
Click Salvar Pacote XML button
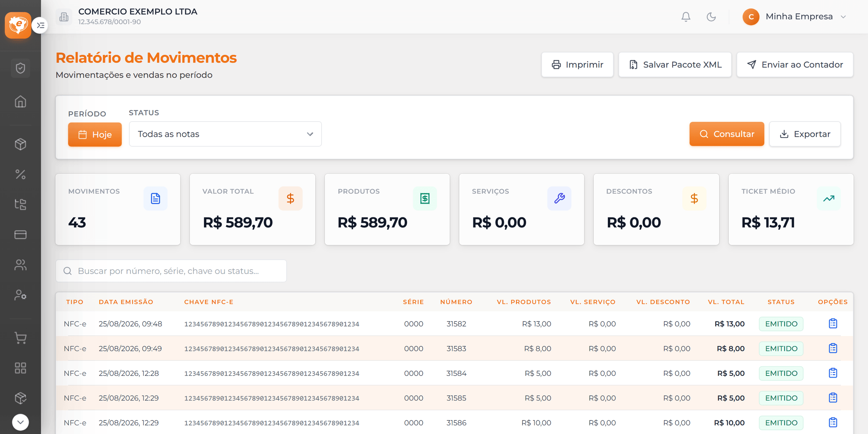pyautogui.click(x=675, y=65)
